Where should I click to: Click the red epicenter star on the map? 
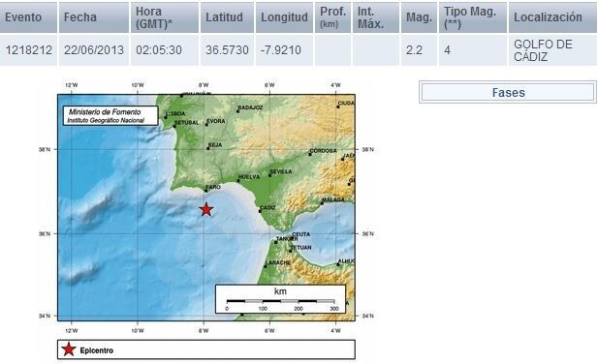coord(205,209)
